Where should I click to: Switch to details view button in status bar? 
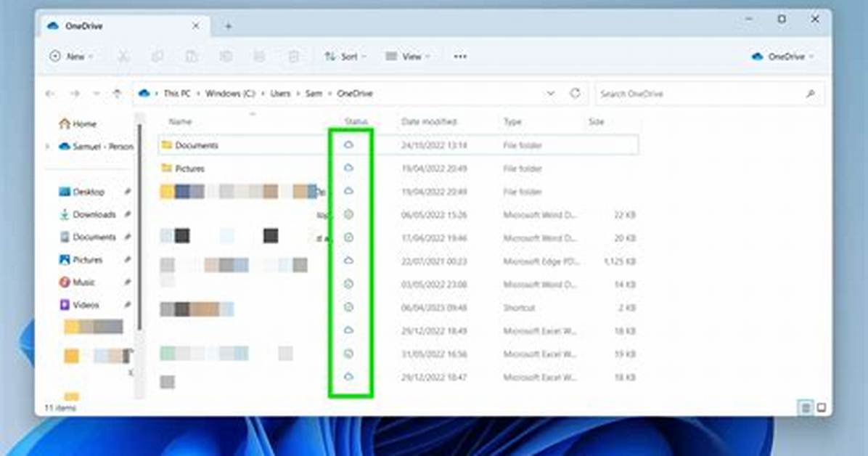806,408
